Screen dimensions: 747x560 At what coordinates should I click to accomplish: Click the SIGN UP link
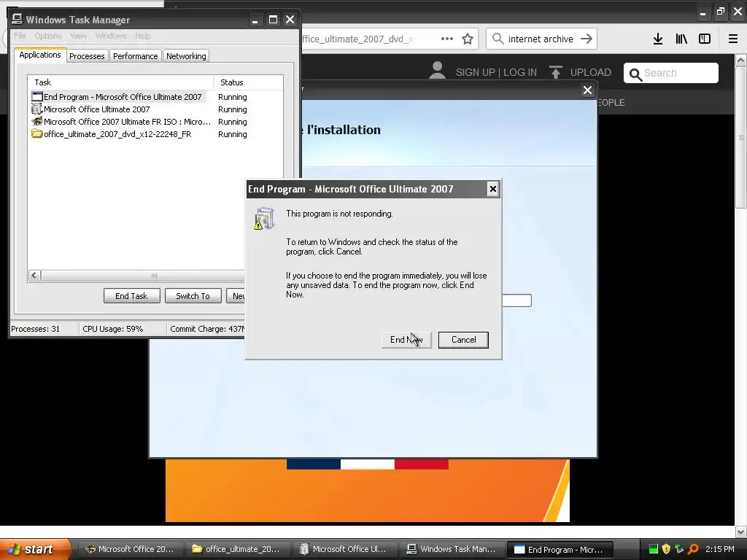tap(476, 72)
